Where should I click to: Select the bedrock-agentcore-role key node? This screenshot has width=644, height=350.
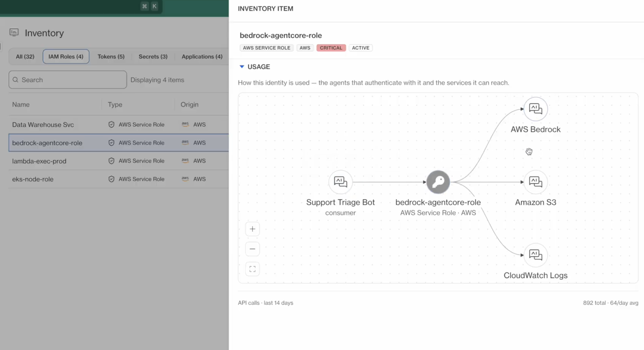tap(438, 182)
